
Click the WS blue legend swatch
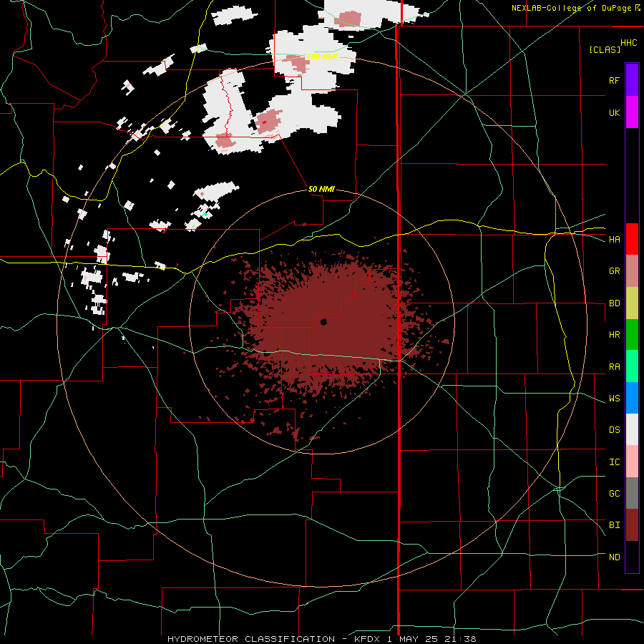[x=632, y=398]
